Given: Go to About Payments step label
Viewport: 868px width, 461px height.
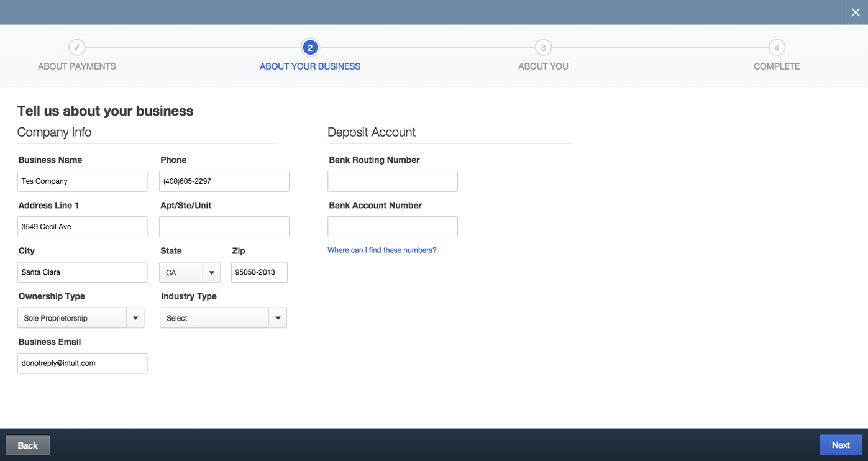Looking at the screenshot, I should coord(77,66).
